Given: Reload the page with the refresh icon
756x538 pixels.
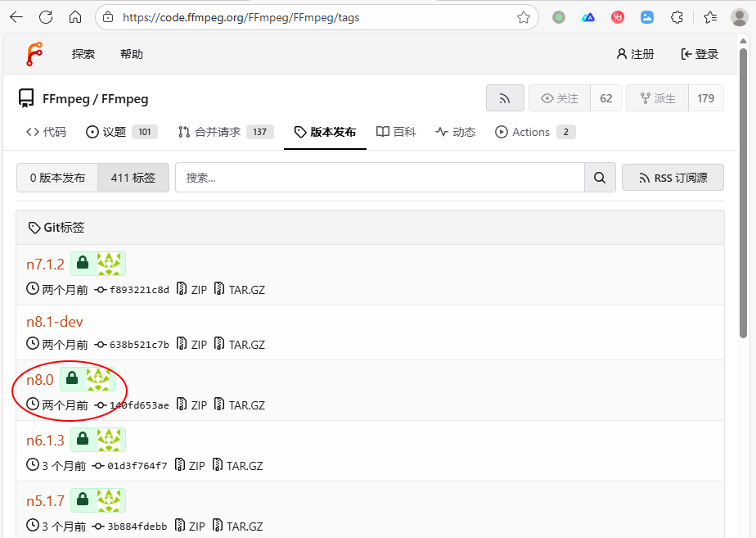Looking at the screenshot, I should click(x=46, y=17).
